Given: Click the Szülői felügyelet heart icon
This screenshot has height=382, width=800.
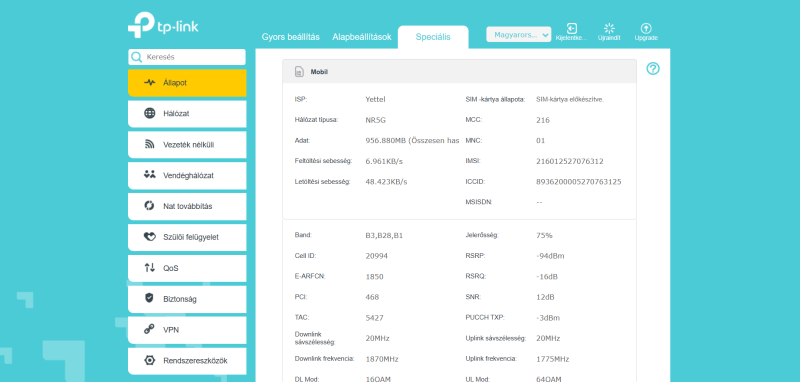Looking at the screenshot, I should 149,237.
